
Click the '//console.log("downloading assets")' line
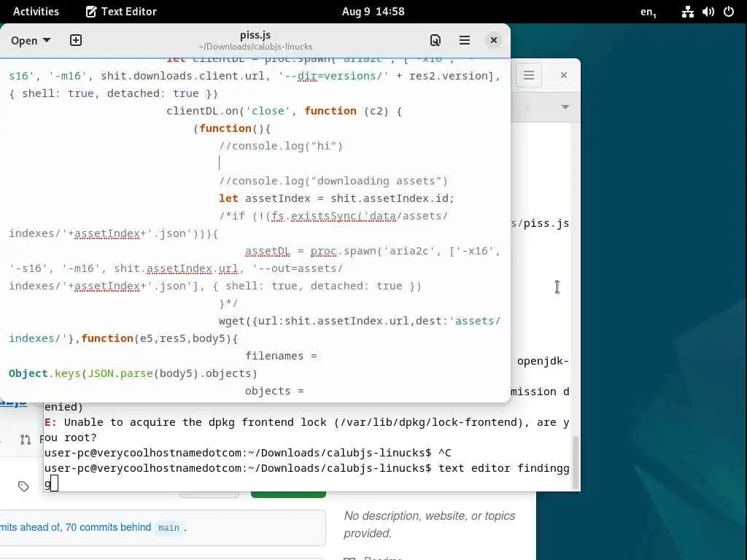click(x=333, y=181)
